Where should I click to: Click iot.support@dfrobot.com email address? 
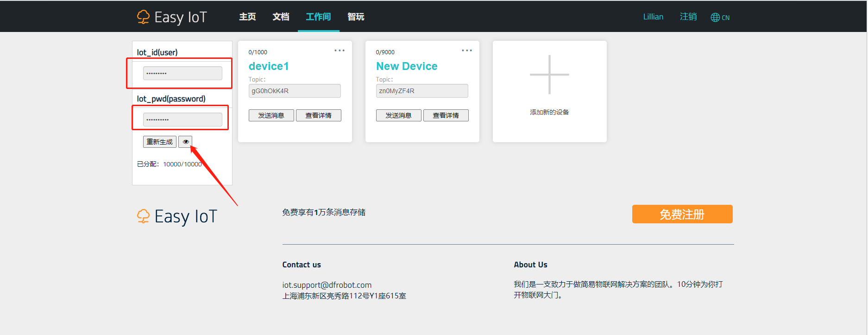(327, 285)
